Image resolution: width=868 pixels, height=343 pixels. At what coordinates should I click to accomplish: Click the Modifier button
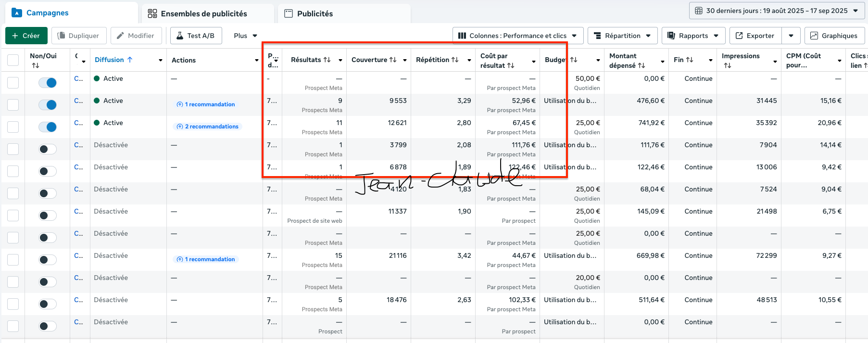pos(136,36)
